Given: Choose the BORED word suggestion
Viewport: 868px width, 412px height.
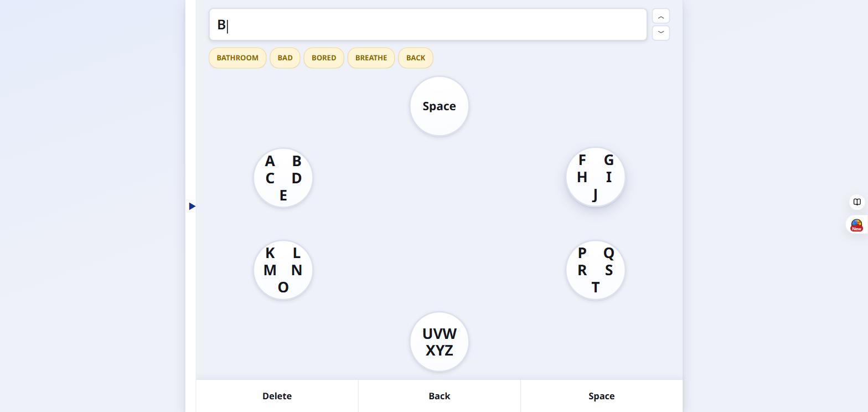Looking at the screenshot, I should point(324,58).
